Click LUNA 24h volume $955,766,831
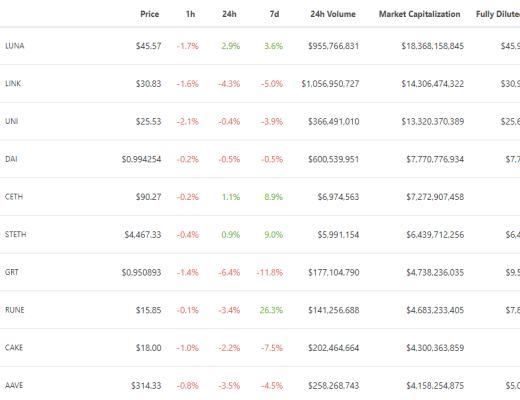 (333, 46)
